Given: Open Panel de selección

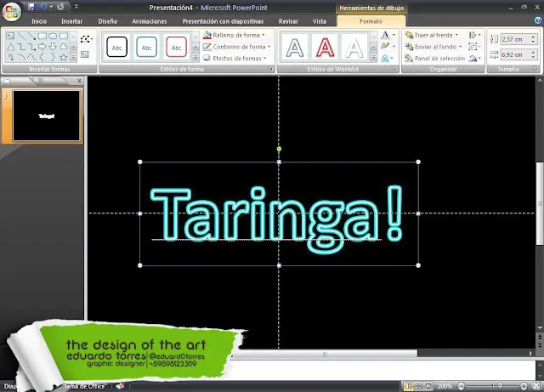Looking at the screenshot, I should (x=435, y=58).
